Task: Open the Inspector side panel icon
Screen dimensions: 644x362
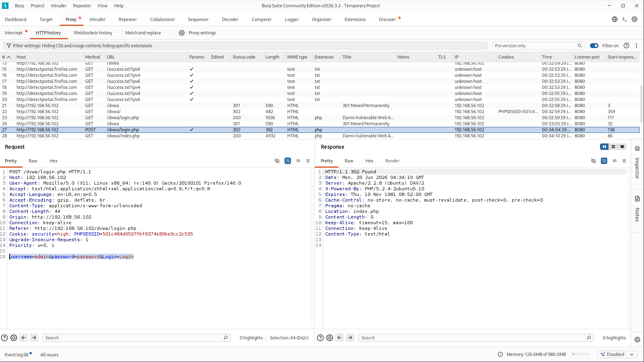Action: click(x=637, y=148)
